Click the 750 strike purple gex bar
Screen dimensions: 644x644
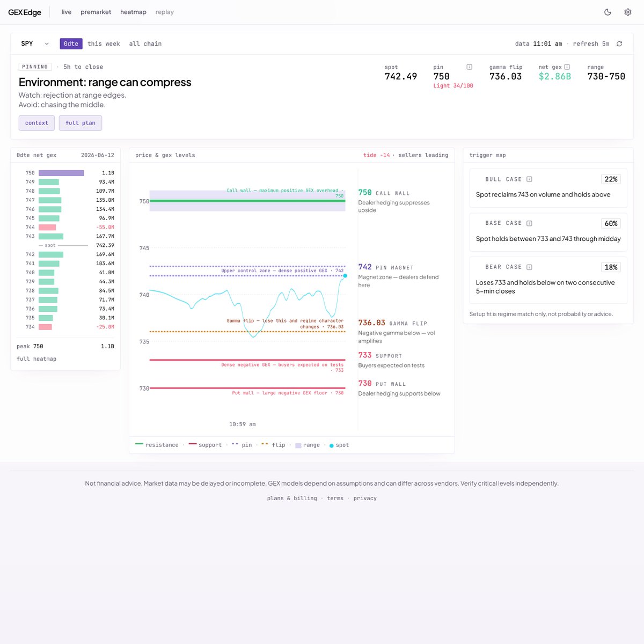coord(61,173)
